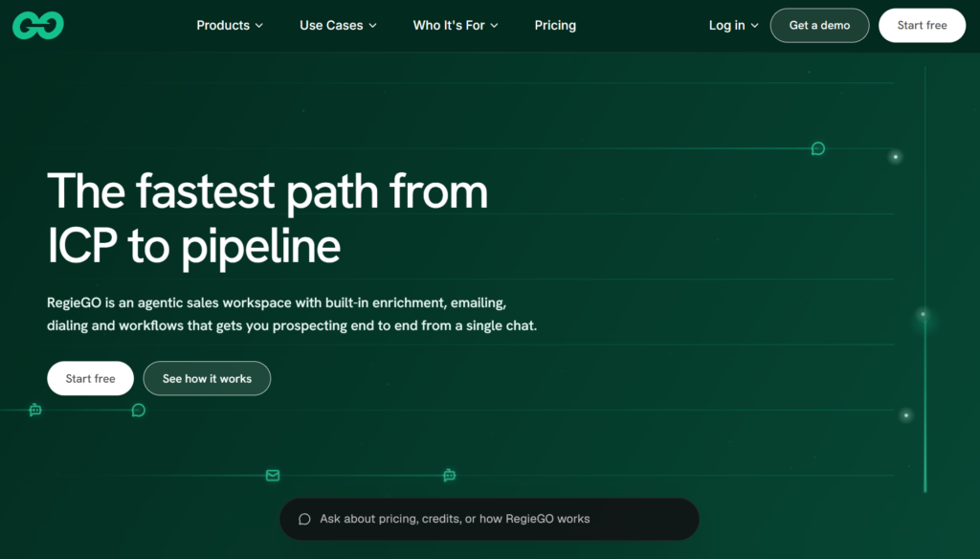This screenshot has height=559, width=980.
Task: Click the RegieGO logo icon
Action: coord(38,26)
